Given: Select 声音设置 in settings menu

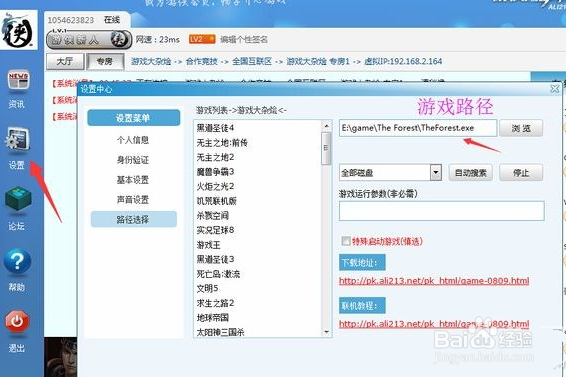Looking at the screenshot, I should (x=132, y=200).
